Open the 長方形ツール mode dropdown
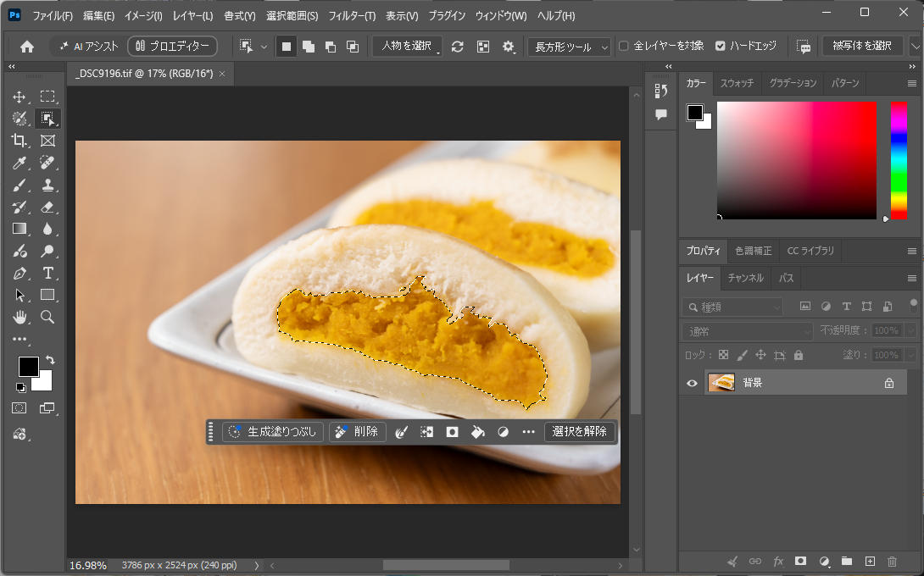The width and height of the screenshot is (924, 576). pyautogui.click(x=569, y=47)
